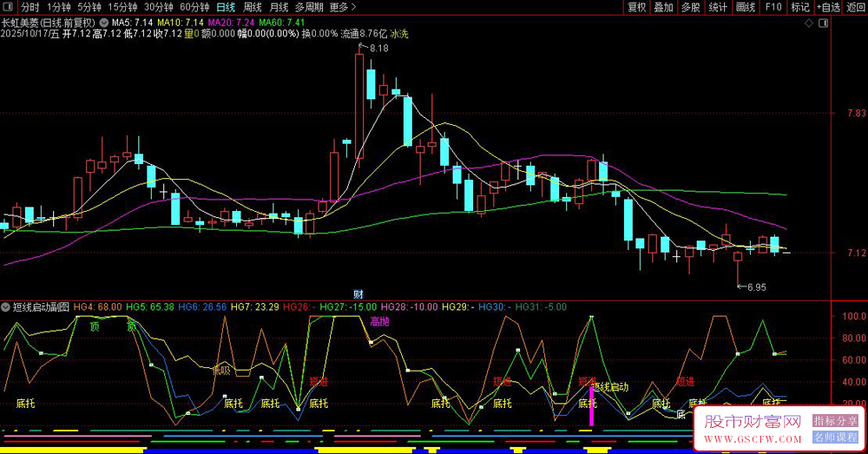This screenshot has height=454, width=868.
Task: Open the 画线 drawing tools
Action: point(745,7)
